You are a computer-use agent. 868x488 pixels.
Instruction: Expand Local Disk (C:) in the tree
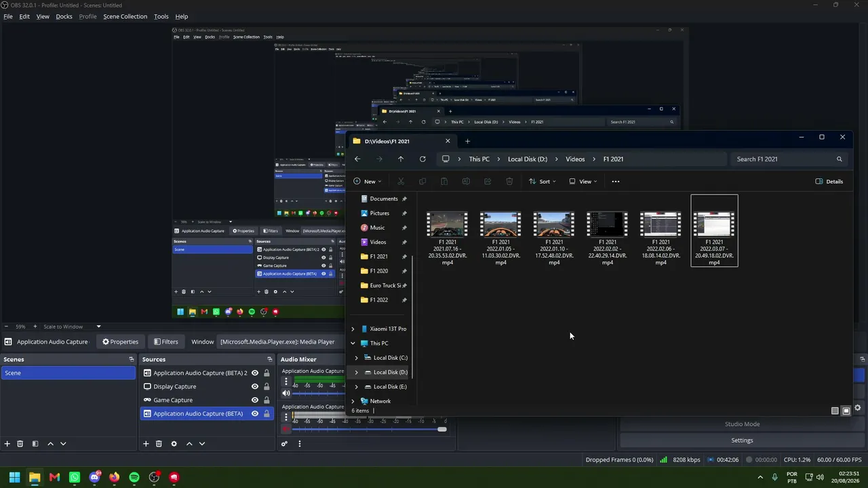point(357,358)
